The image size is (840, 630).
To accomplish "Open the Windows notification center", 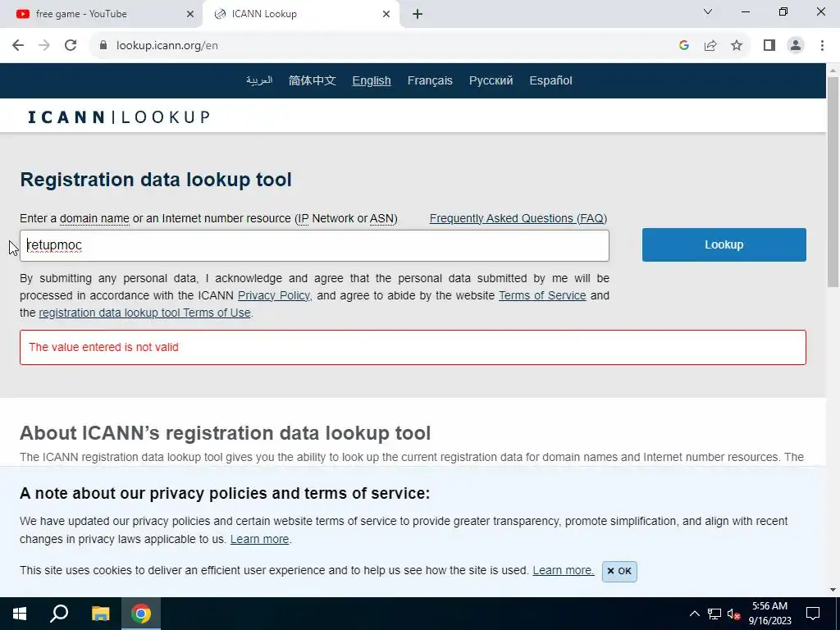I will [813, 614].
